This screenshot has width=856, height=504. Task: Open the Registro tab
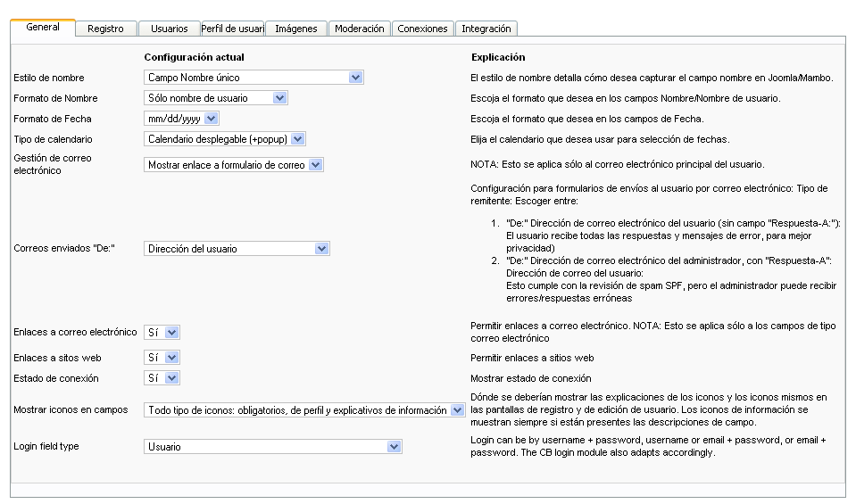[x=105, y=29]
